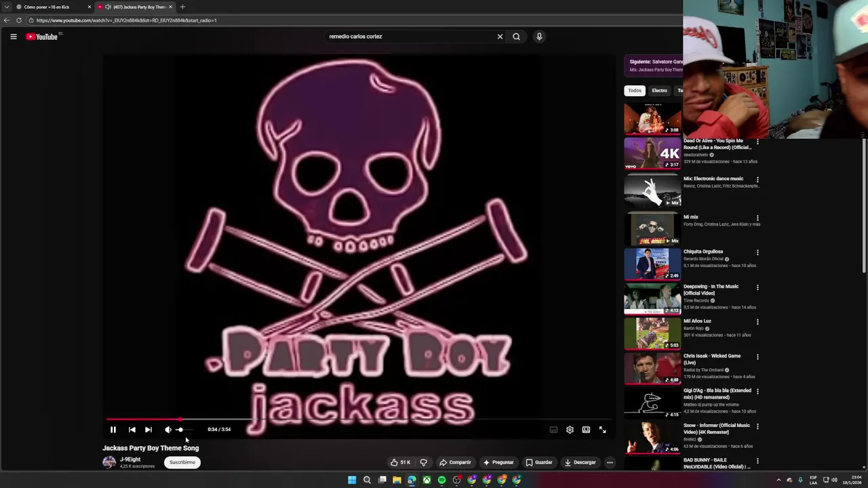Open Dead Or Alive You Spin Me Round video

[x=717, y=144]
